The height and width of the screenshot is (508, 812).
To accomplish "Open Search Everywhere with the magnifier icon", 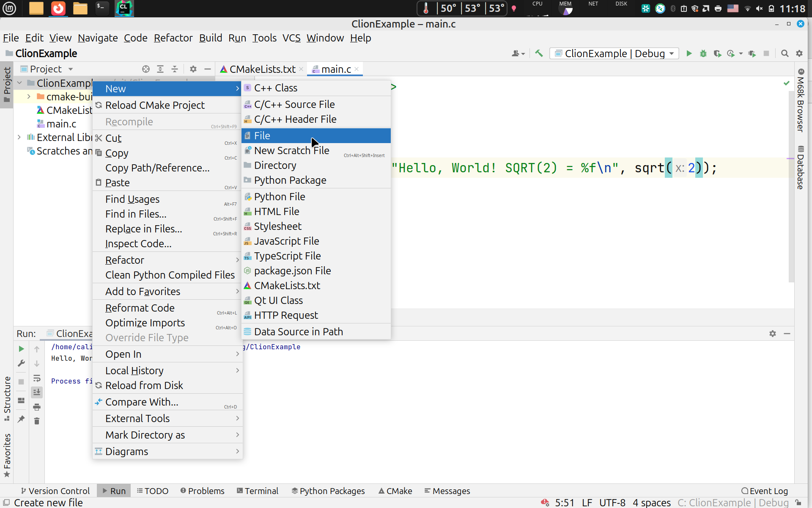I will click(785, 53).
